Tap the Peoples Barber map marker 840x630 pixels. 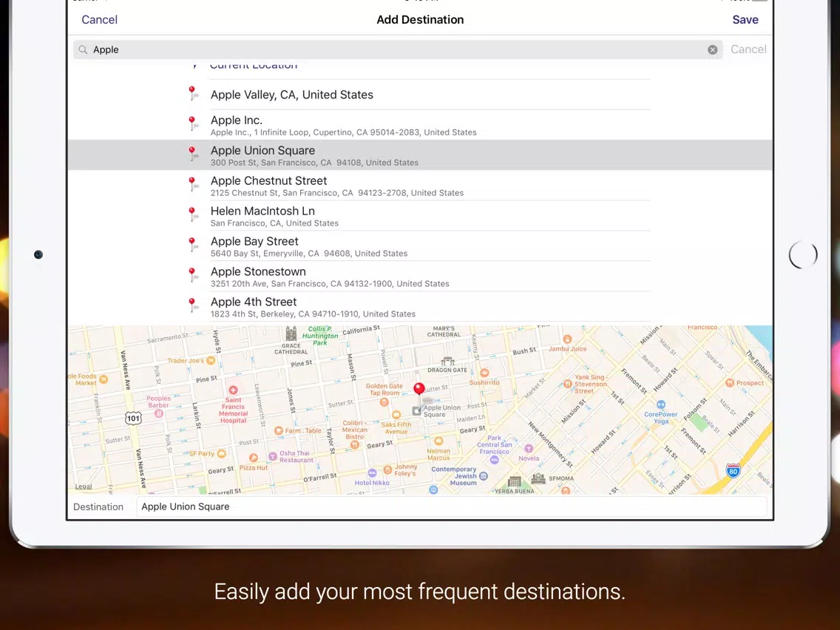click(158, 413)
